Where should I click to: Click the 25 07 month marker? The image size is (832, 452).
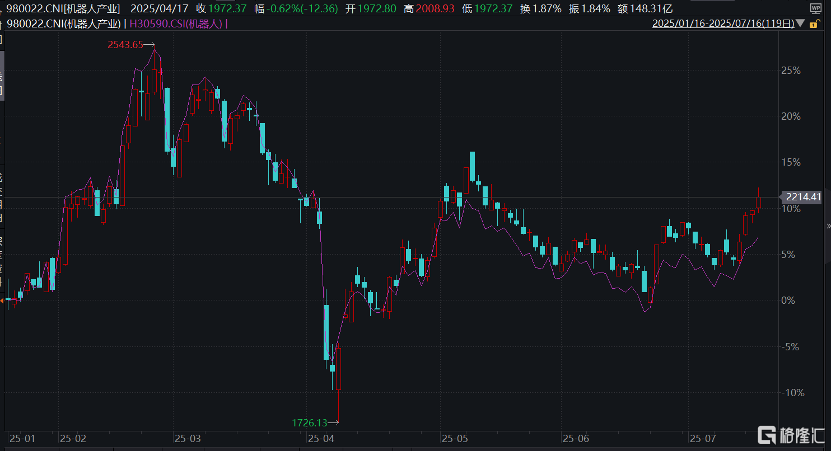703,439
